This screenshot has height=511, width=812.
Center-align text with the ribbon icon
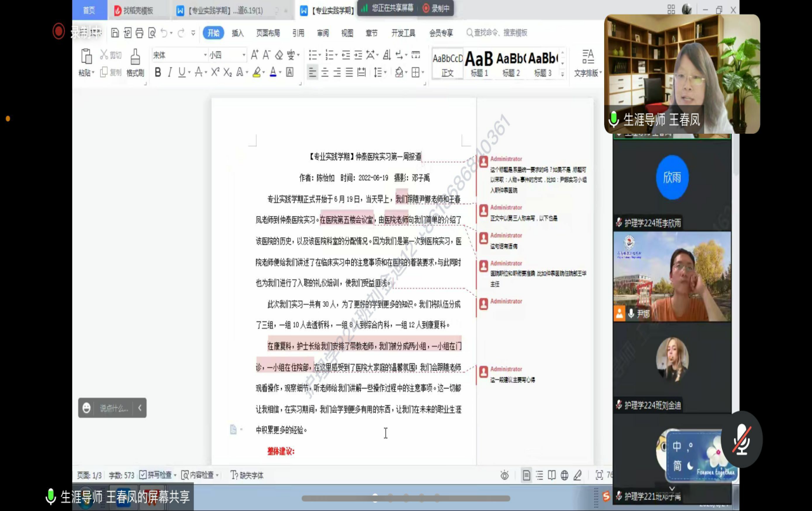click(325, 72)
